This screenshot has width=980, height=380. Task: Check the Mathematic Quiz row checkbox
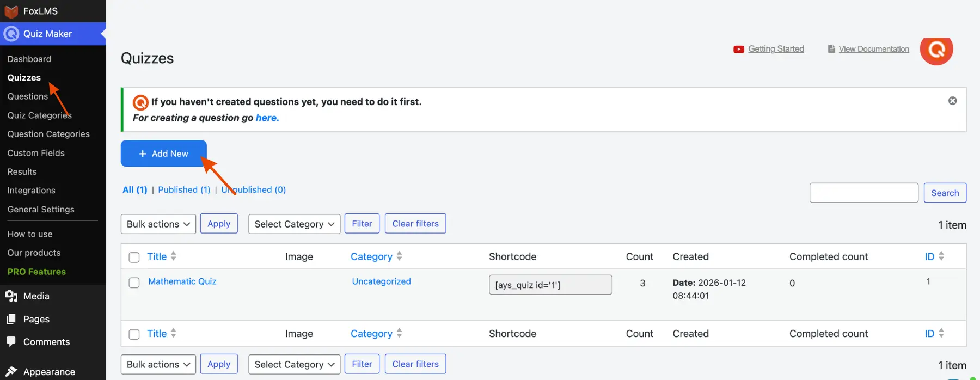134,283
